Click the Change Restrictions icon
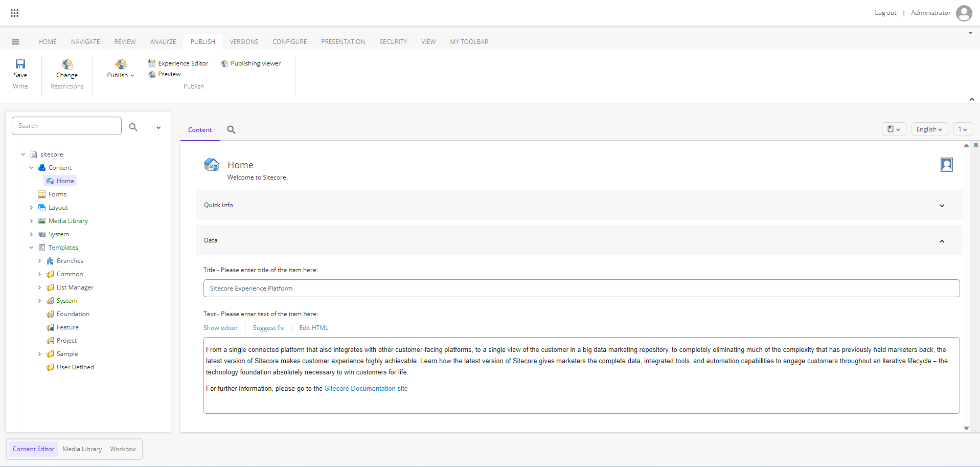The width and height of the screenshot is (980, 467). coord(67,64)
